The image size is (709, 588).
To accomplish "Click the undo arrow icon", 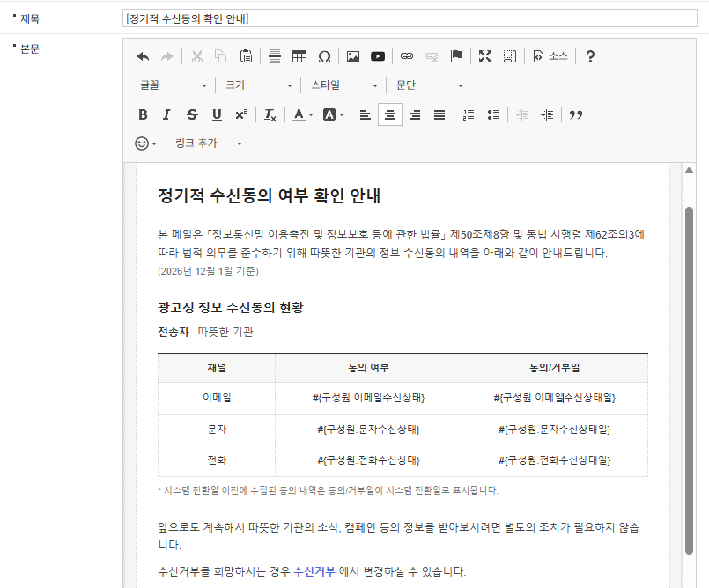I will pos(143,56).
